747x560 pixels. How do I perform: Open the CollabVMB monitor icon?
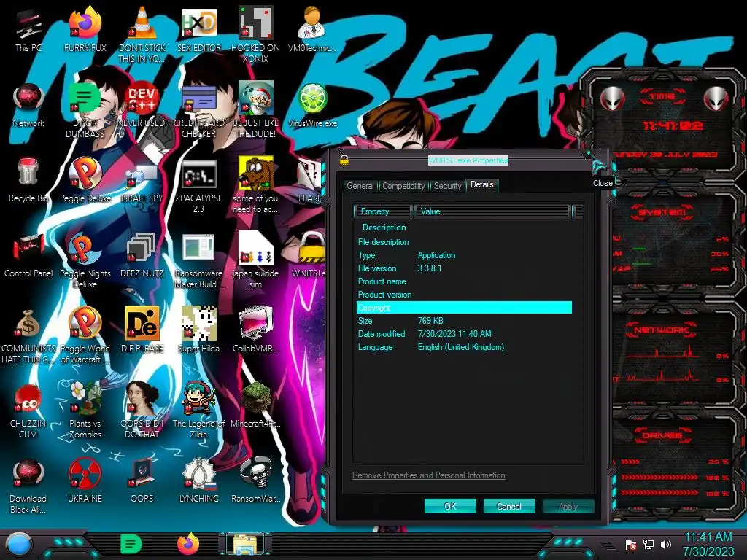[x=255, y=330]
